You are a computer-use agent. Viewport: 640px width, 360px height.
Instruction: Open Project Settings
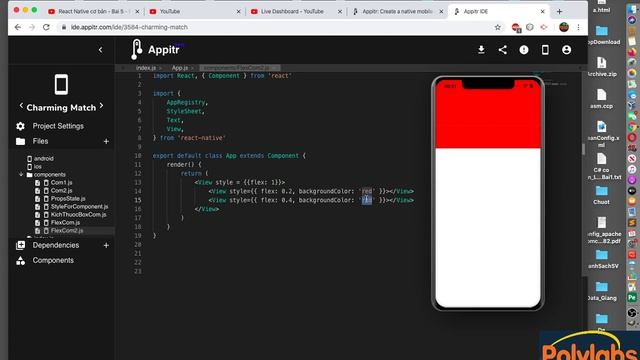point(58,126)
